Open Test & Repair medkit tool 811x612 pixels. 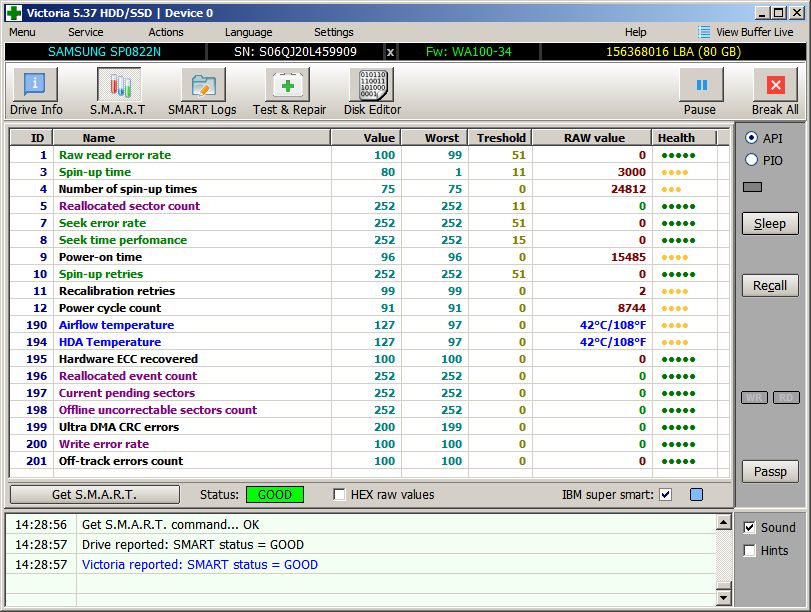click(x=287, y=85)
